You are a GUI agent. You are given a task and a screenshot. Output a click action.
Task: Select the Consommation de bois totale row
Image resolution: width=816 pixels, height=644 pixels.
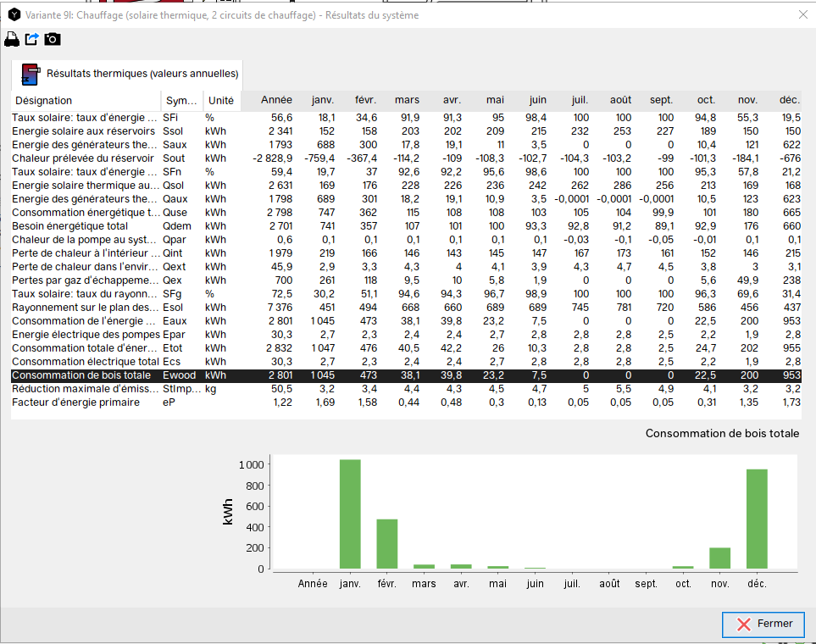tap(406, 375)
